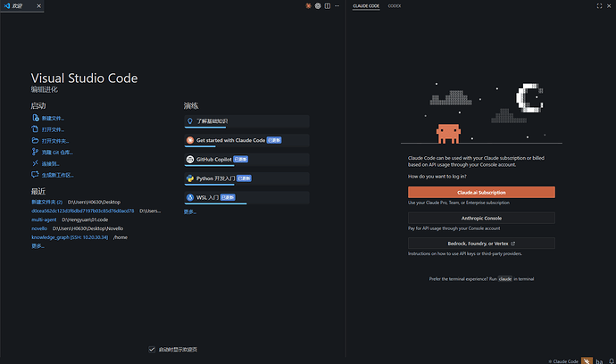This screenshot has height=364, width=616.
Task: Click the 克隆 Git 仓库 branch icon
Action: (x=36, y=152)
